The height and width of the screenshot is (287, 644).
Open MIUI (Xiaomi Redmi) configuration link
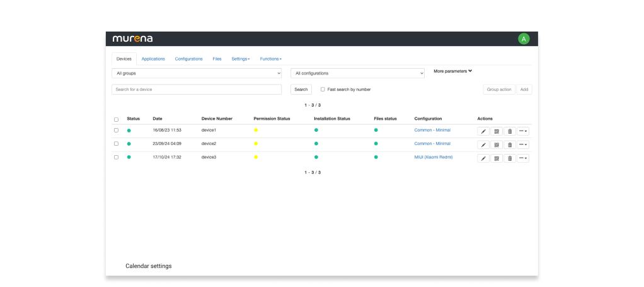[433, 157]
